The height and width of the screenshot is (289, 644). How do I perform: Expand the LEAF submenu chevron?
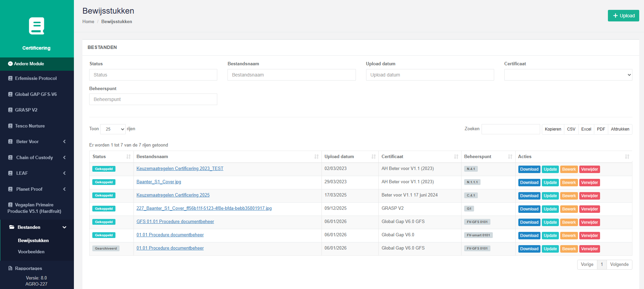pyautogui.click(x=64, y=173)
